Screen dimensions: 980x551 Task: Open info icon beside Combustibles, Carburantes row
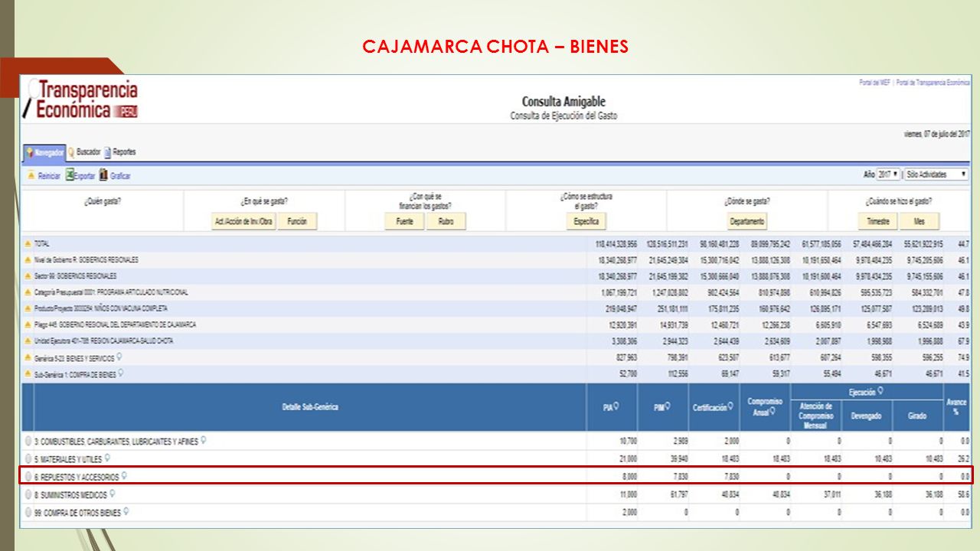click(204, 441)
